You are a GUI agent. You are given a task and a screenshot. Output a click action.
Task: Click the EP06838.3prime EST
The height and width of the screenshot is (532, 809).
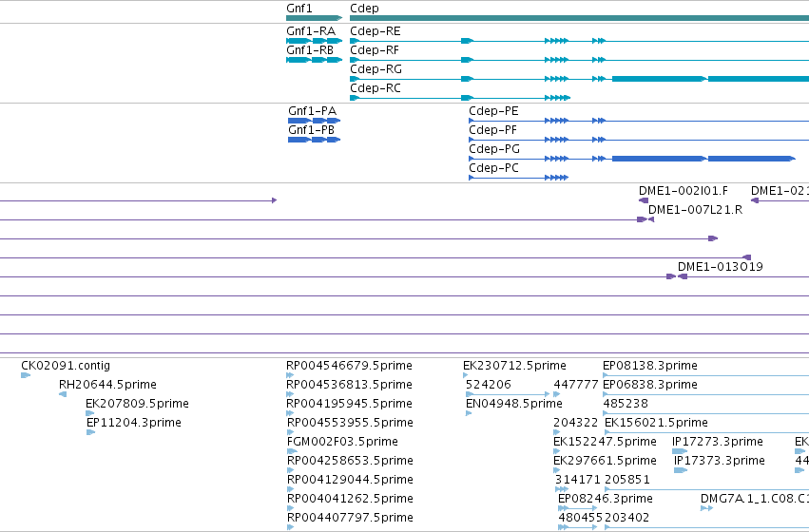pos(705,394)
